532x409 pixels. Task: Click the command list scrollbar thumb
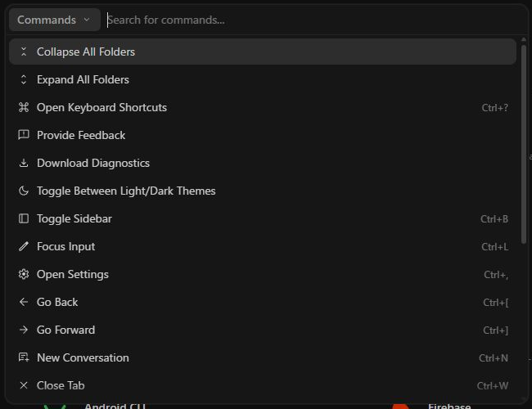tap(524, 144)
